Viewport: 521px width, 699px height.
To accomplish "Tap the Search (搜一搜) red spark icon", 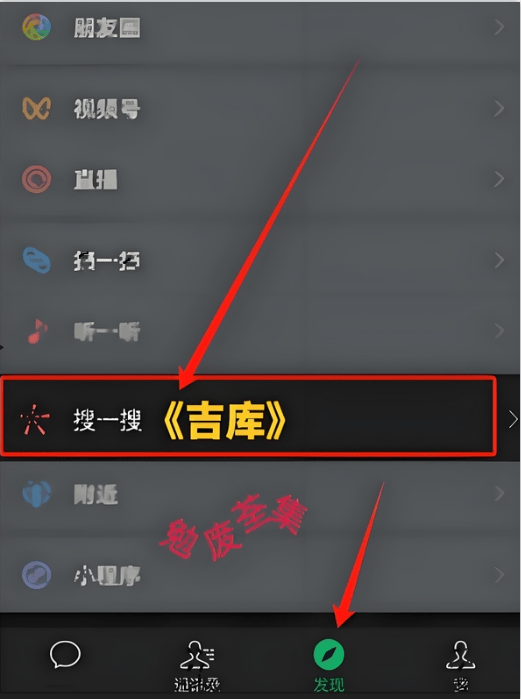I will [x=35, y=419].
